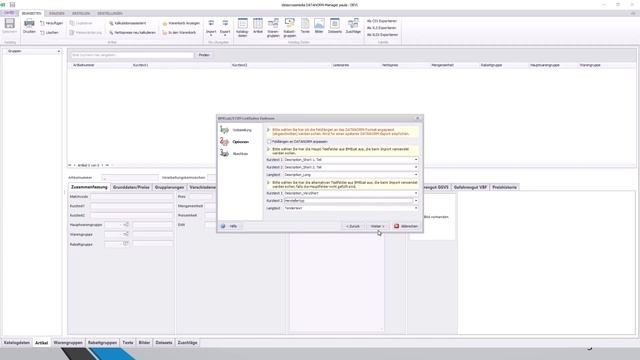Click the Katalogdaten ribbon icon

point(242,28)
